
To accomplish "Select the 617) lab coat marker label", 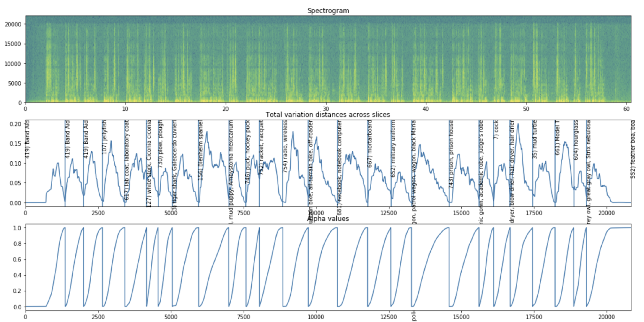I will (x=127, y=160).
